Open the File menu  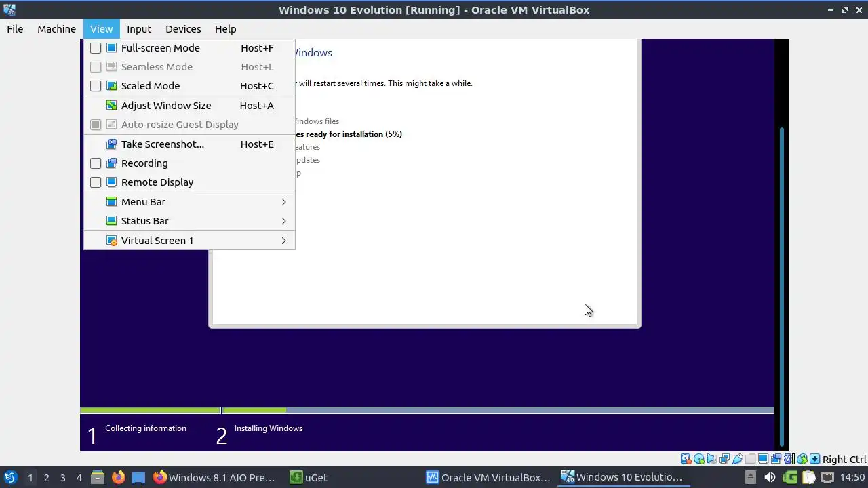pyautogui.click(x=15, y=29)
